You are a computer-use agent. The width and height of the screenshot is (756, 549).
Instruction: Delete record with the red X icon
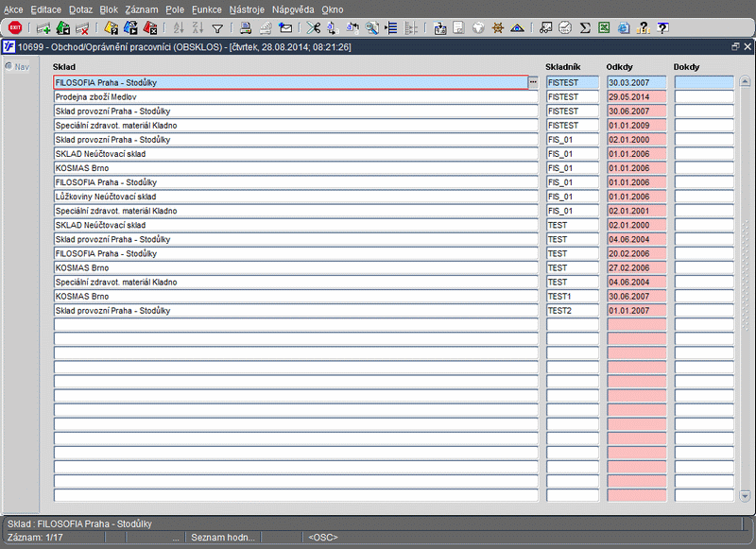82,28
